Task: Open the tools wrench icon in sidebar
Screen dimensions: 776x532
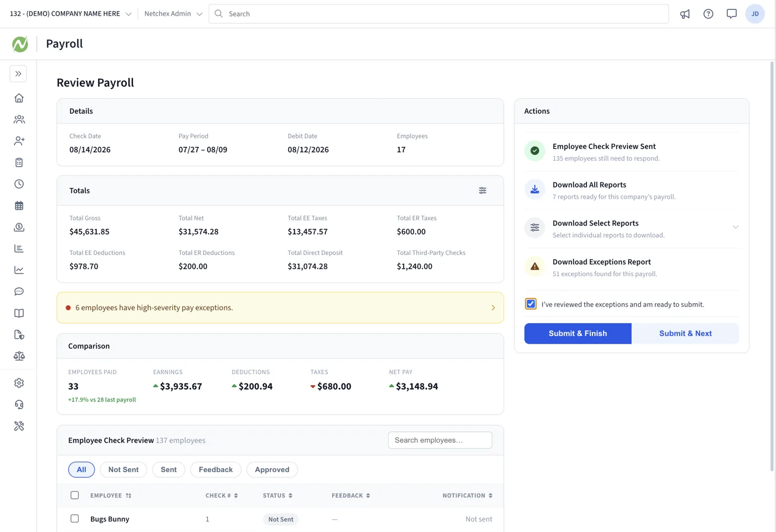Action: click(x=19, y=426)
